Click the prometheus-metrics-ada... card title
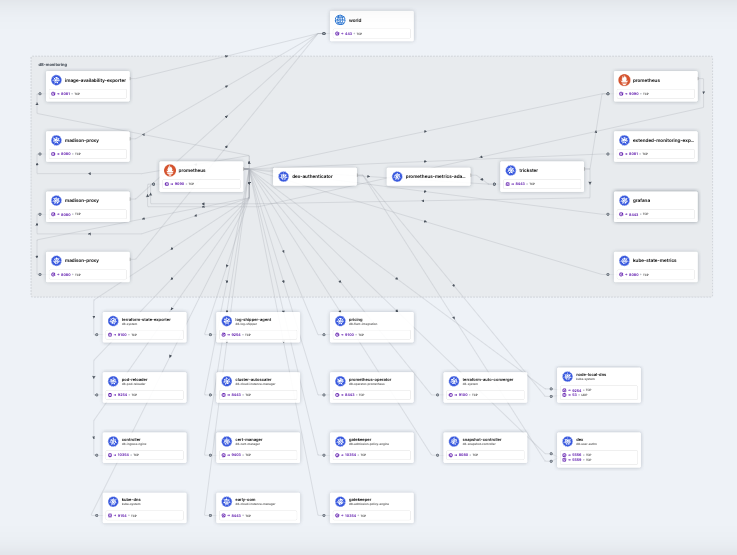This screenshot has height=555, width=737. click(436, 176)
